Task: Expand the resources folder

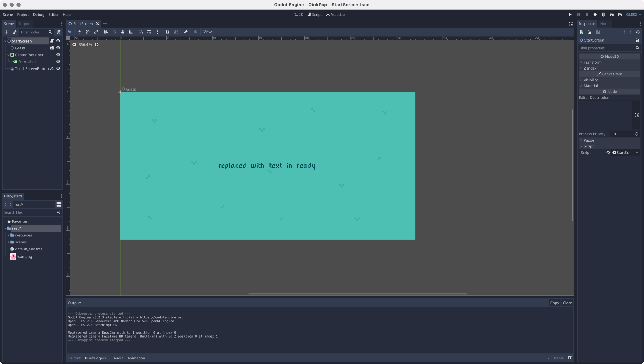Action: (8, 235)
